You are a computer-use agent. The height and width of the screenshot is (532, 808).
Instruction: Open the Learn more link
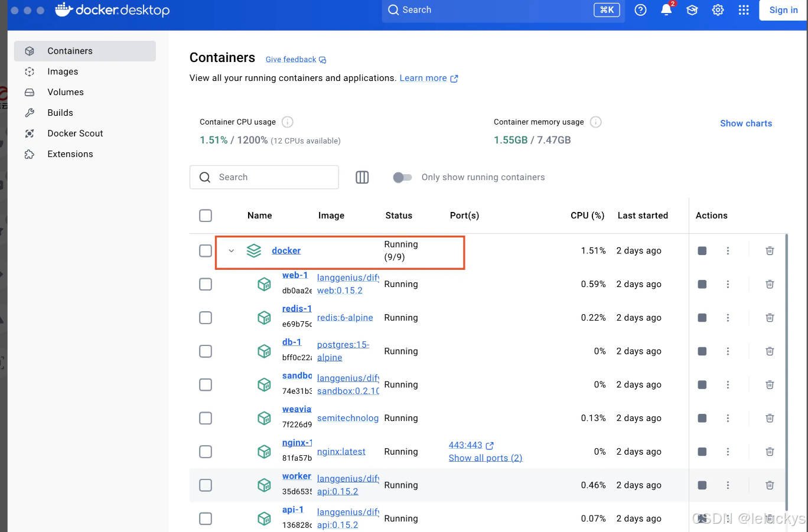[429, 78]
